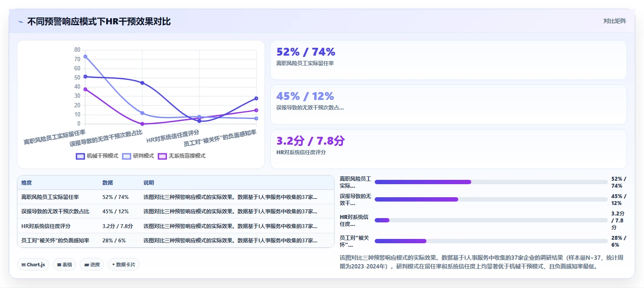
Task: Toggle 研判模式 legend entry in chart
Action: coord(138,156)
